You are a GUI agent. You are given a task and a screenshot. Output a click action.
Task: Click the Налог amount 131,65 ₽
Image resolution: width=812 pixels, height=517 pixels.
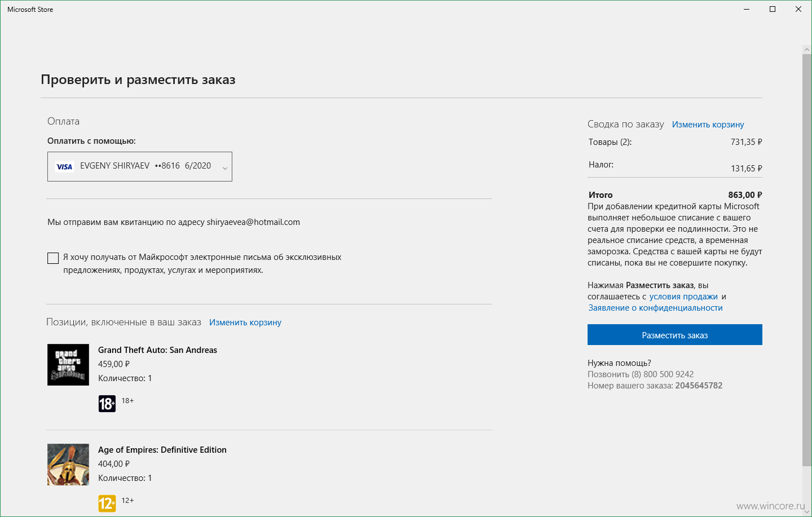pyautogui.click(x=747, y=169)
